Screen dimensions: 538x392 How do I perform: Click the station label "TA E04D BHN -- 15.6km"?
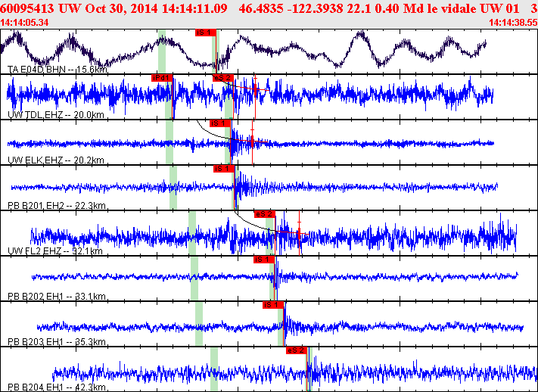tap(58, 70)
